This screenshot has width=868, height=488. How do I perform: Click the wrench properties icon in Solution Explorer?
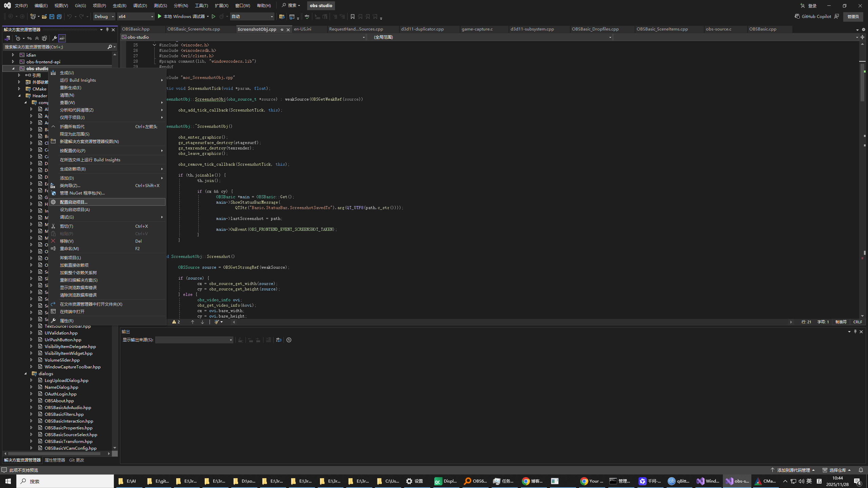click(x=54, y=38)
